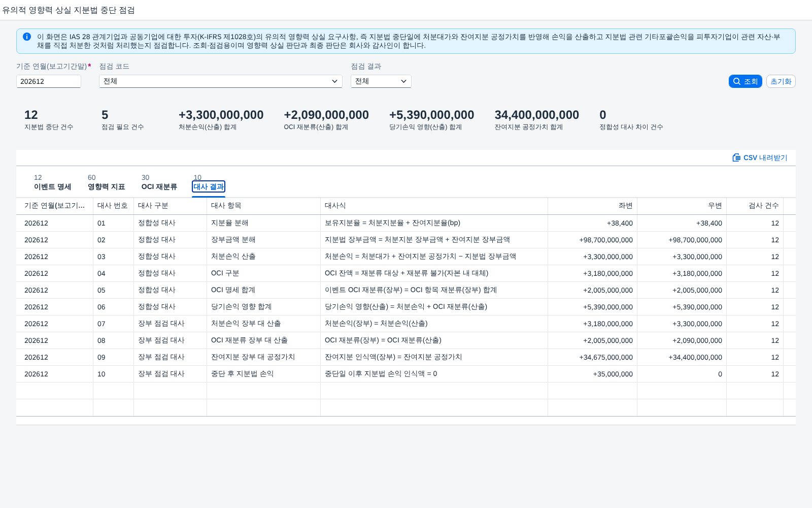Click the 대사 구분 column header
The image size is (812, 508).
170,206
